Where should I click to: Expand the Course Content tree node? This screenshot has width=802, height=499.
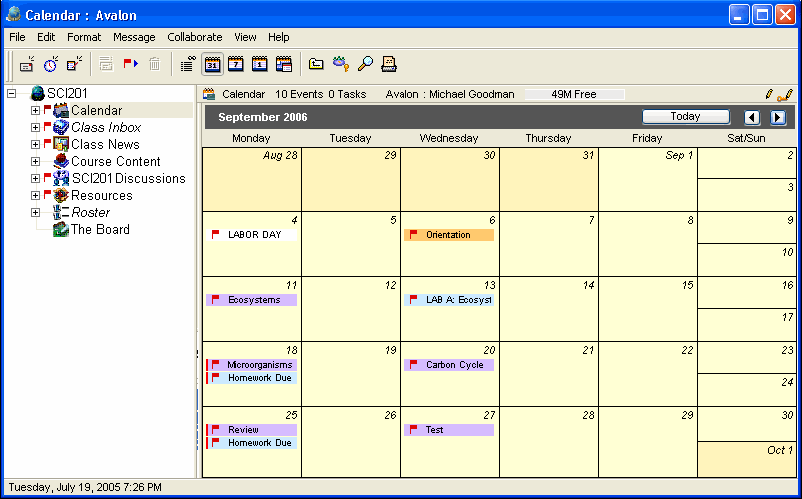click(x=36, y=162)
